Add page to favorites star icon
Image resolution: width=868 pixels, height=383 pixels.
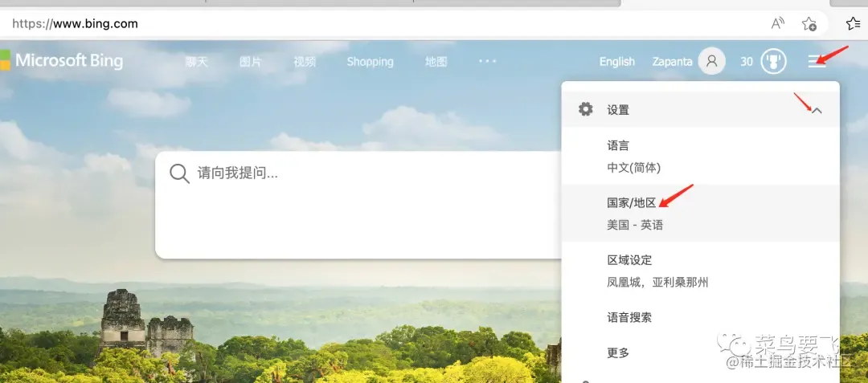pos(809,24)
